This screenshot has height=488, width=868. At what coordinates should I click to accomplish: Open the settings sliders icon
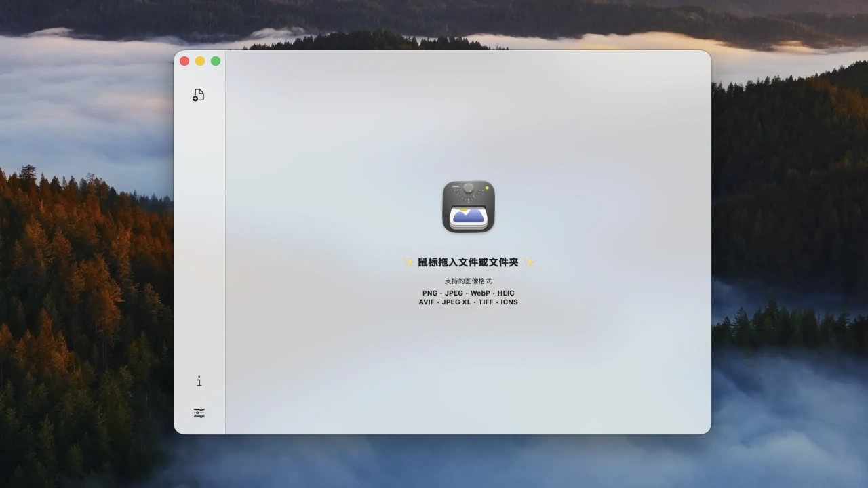199,413
